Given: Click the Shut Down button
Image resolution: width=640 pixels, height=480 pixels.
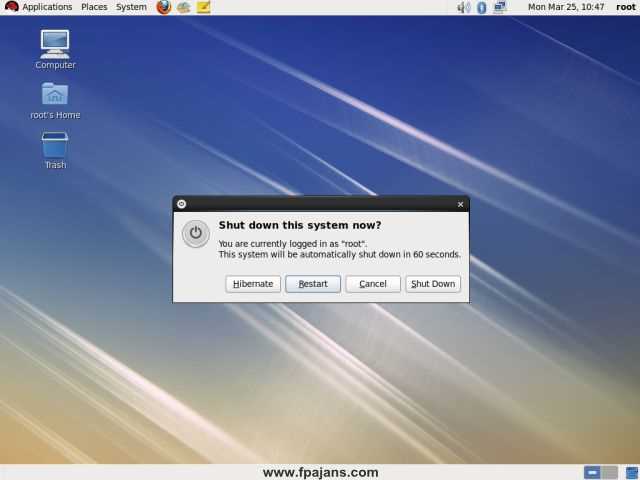Looking at the screenshot, I should point(433,284).
